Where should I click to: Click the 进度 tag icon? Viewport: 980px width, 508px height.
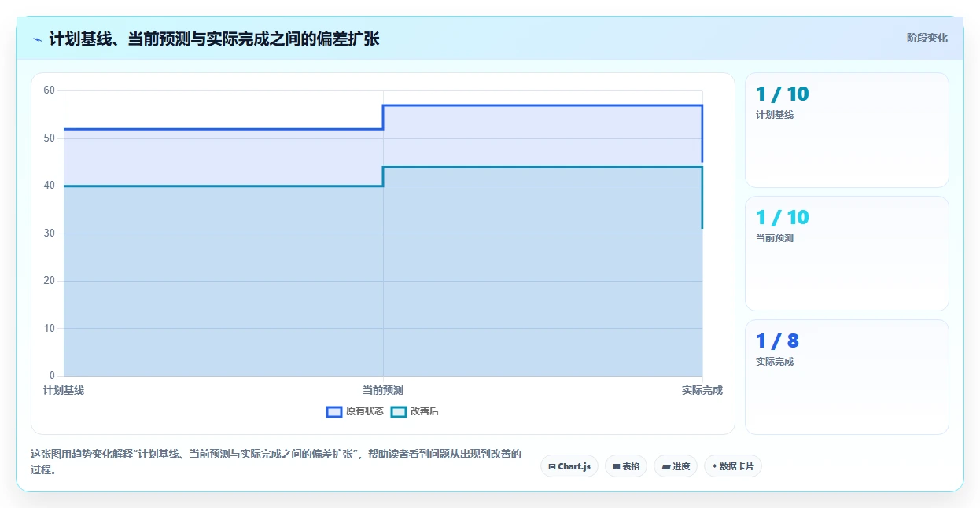tap(666, 467)
